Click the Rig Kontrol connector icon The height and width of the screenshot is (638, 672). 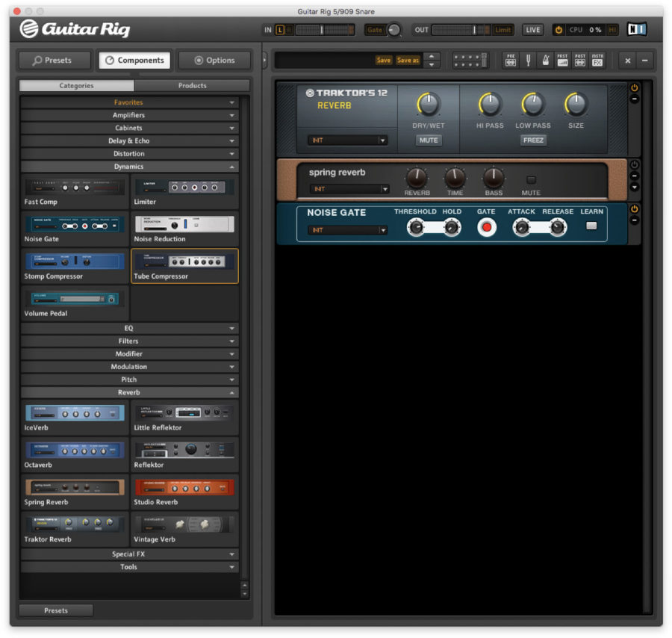click(x=470, y=60)
